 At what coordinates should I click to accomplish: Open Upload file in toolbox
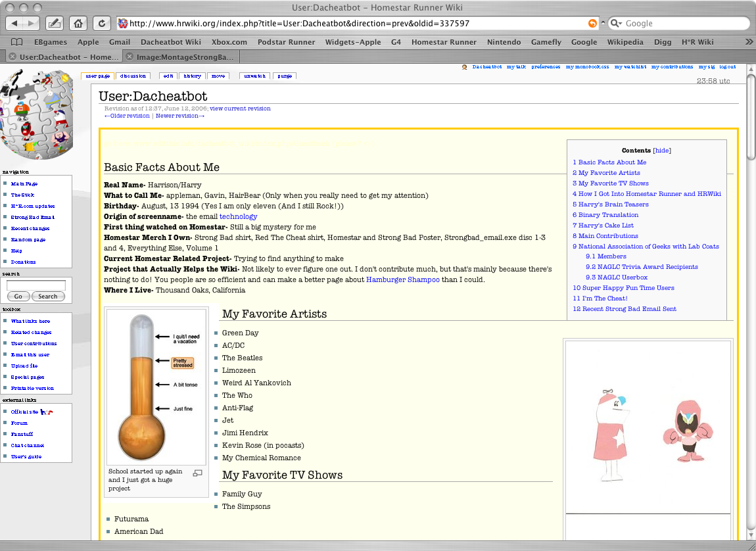(x=24, y=366)
